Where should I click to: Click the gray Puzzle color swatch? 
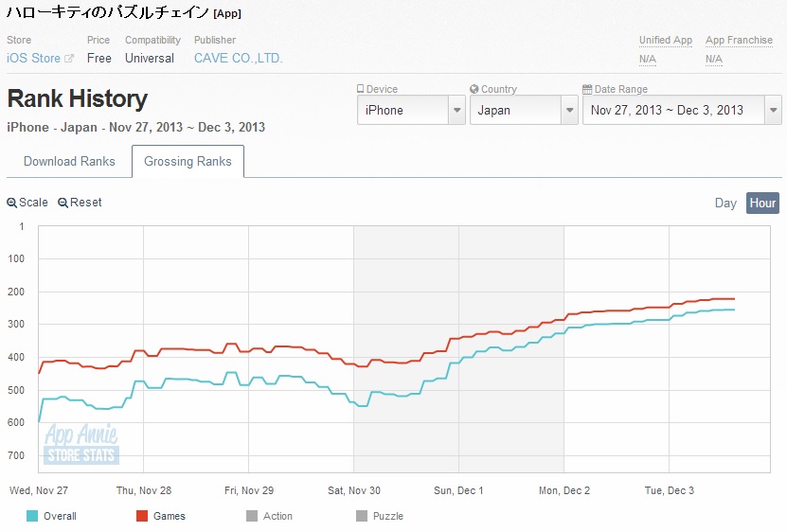[x=362, y=516]
